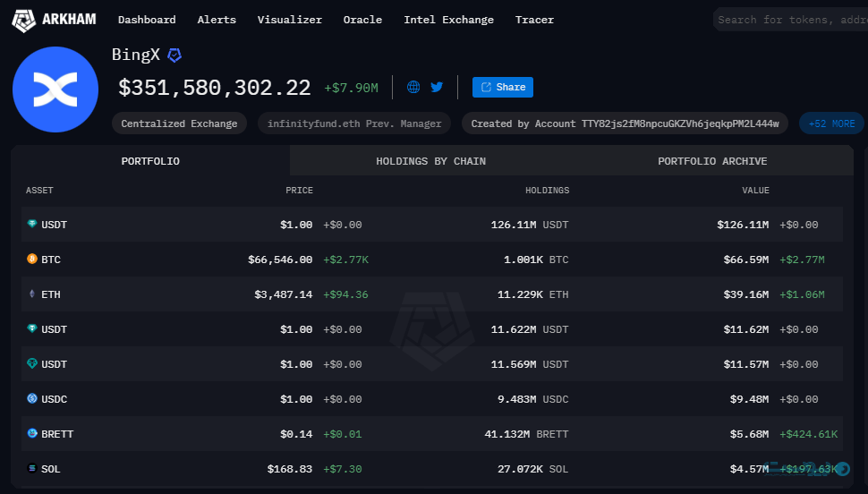868x494 pixels.
Task: Select the Portfolio tab
Action: (x=150, y=161)
